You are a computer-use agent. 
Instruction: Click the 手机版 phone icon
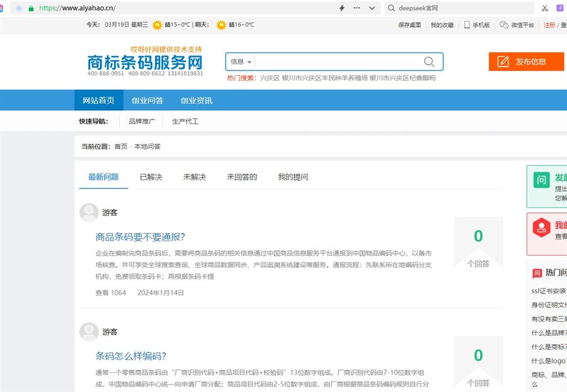467,25
